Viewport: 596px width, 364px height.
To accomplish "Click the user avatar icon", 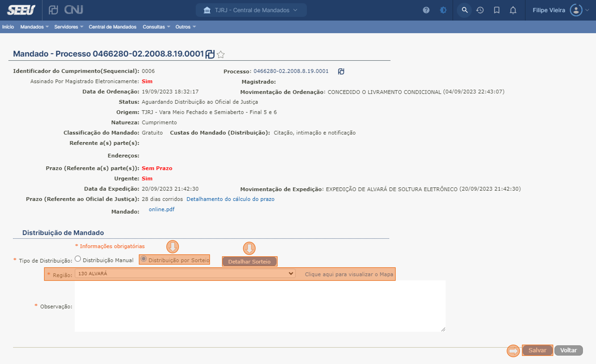I will click(576, 10).
